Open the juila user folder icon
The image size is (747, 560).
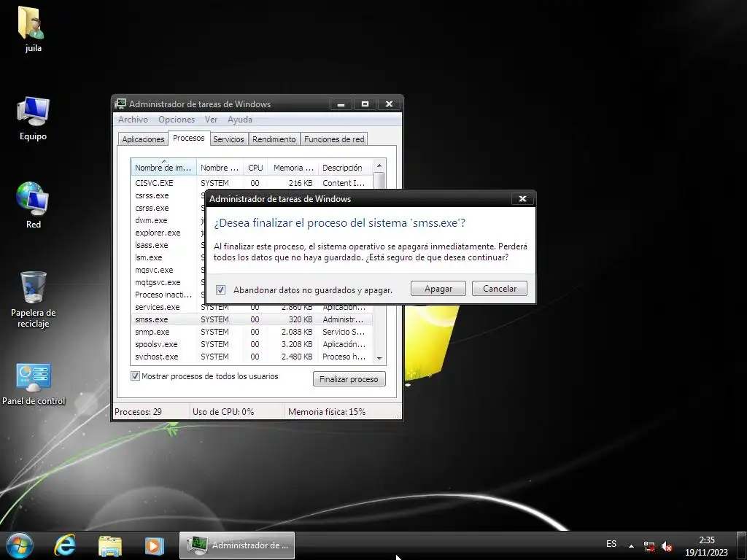click(x=32, y=28)
